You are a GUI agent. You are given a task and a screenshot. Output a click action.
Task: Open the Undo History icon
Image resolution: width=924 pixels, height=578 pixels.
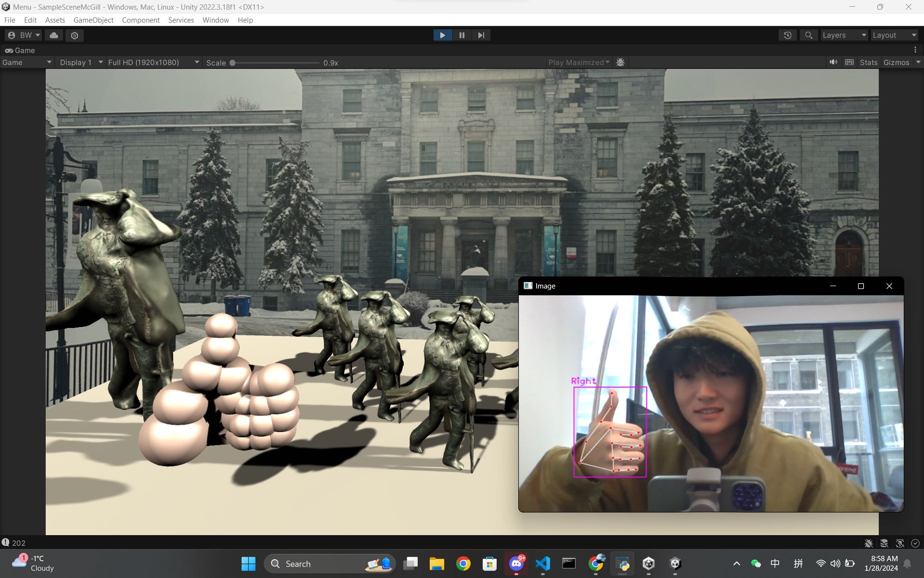[787, 35]
